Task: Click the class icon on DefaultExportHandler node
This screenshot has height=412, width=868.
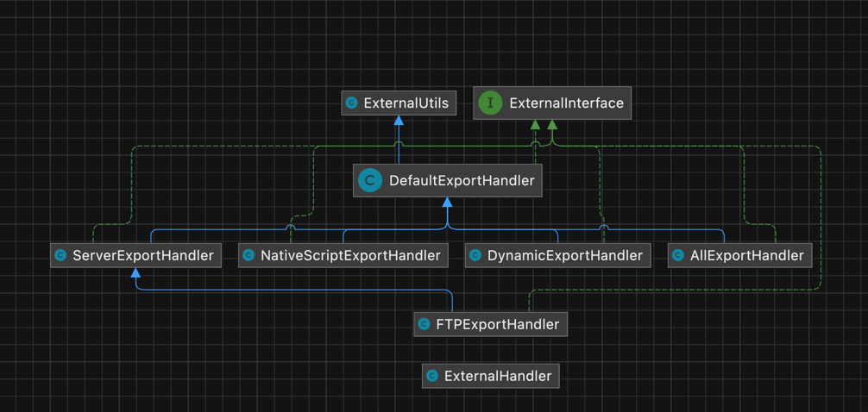Action: 370,180
